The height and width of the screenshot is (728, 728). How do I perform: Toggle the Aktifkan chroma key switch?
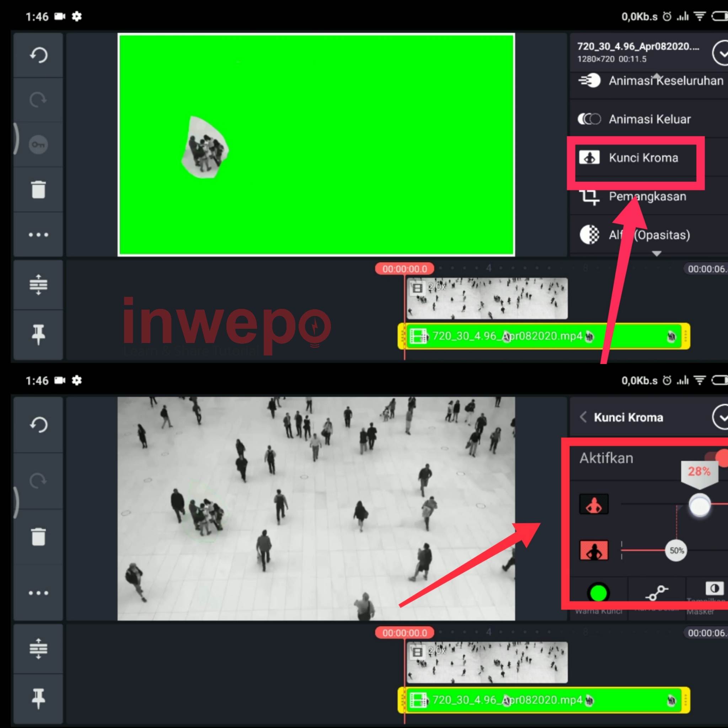point(719,457)
